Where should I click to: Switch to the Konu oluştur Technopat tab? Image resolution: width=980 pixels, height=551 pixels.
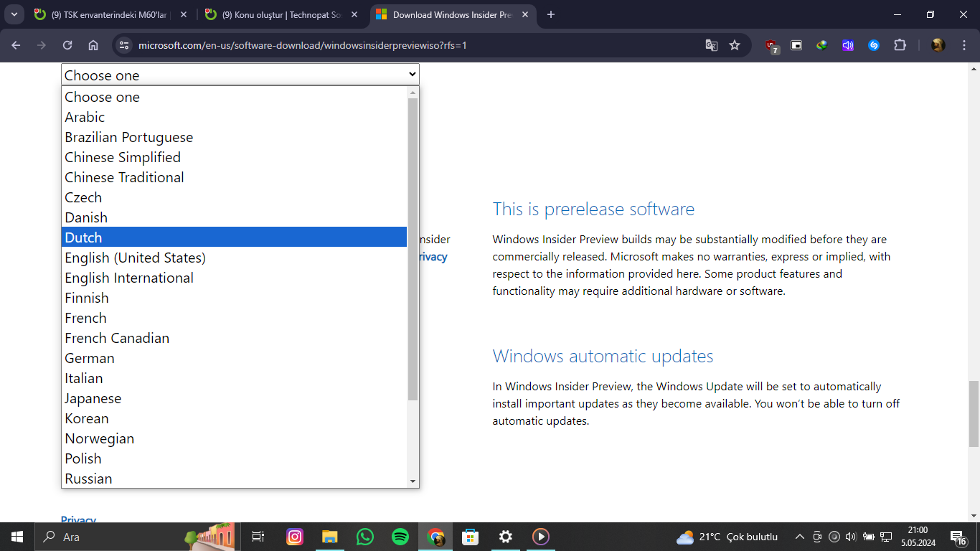tap(281, 14)
